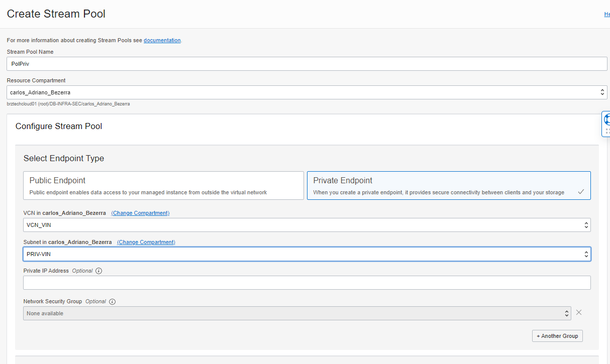The image size is (610, 364).
Task: Select the Public Endpoint option
Action: [x=163, y=185]
